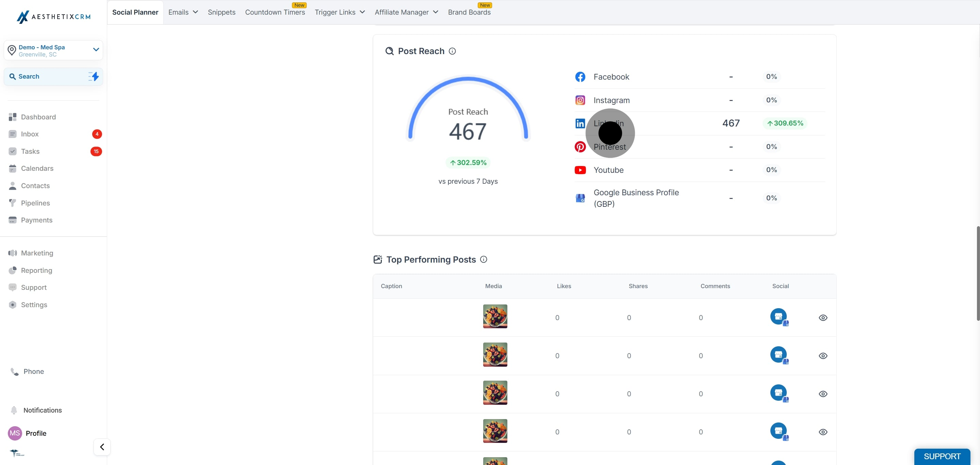Click the Post Reach info icon
The width and height of the screenshot is (980, 465).
pos(452,51)
